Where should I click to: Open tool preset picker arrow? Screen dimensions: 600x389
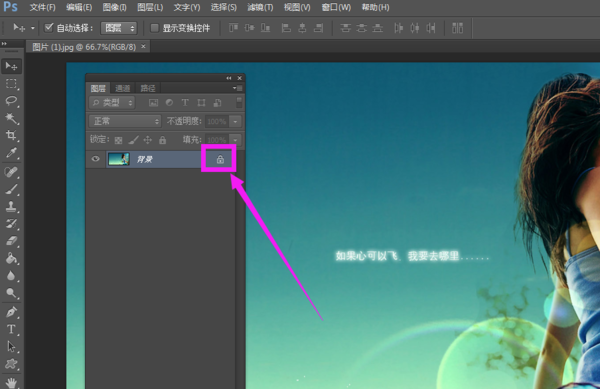(x=33, y=28)
